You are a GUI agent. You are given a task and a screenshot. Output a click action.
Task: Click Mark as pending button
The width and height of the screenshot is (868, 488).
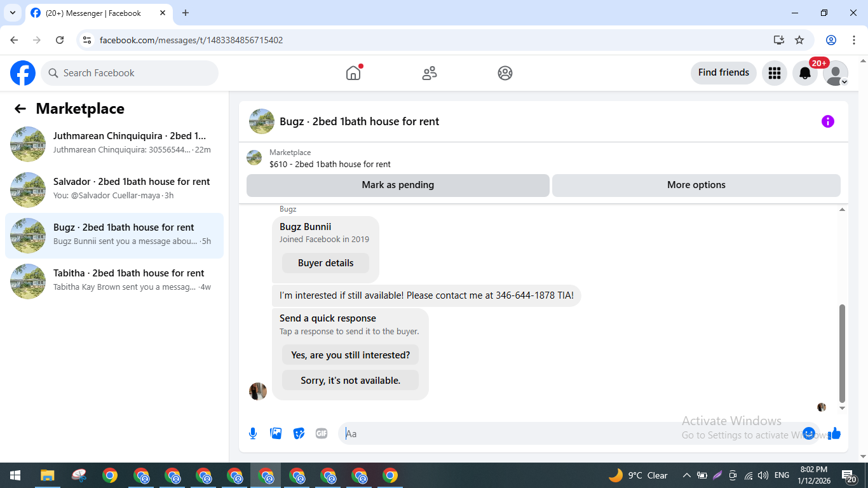coord(398,185)
